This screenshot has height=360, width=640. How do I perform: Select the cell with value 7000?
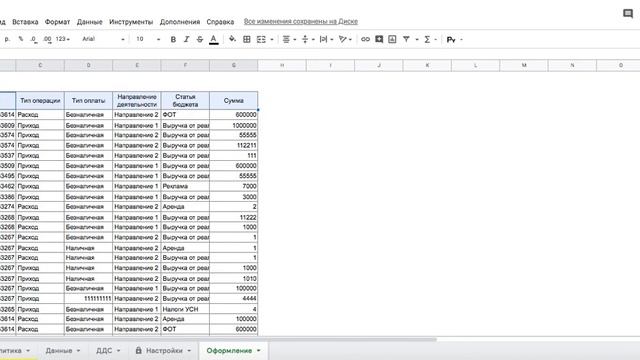(233, 186)
